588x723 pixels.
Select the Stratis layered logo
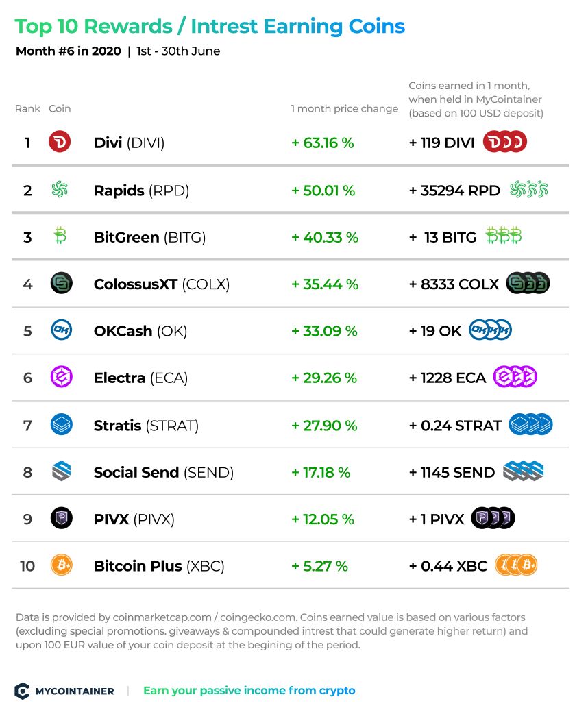[x=62, y=425]
